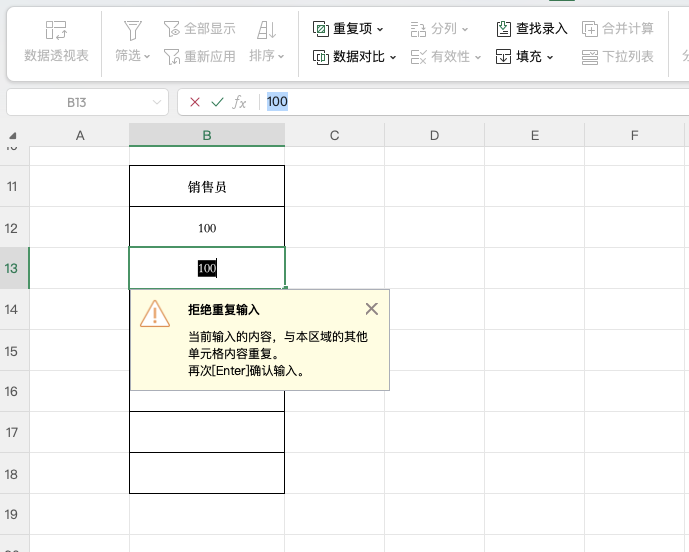Click the editing cell B13
The image size is (689, 552).
click(207, 268)
